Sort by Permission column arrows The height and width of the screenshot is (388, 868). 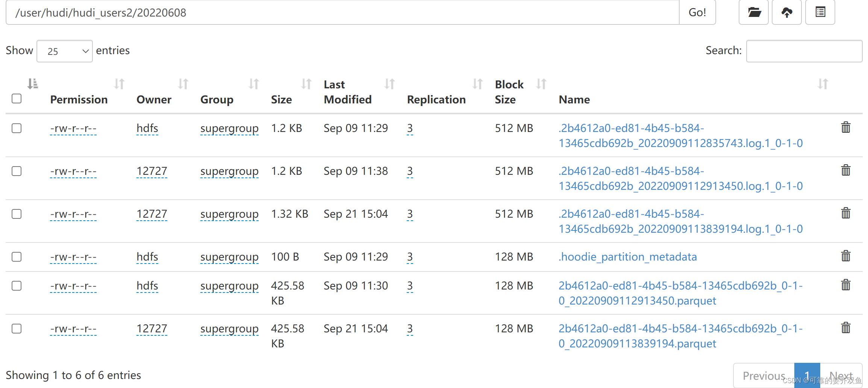[x=119, y=83]
